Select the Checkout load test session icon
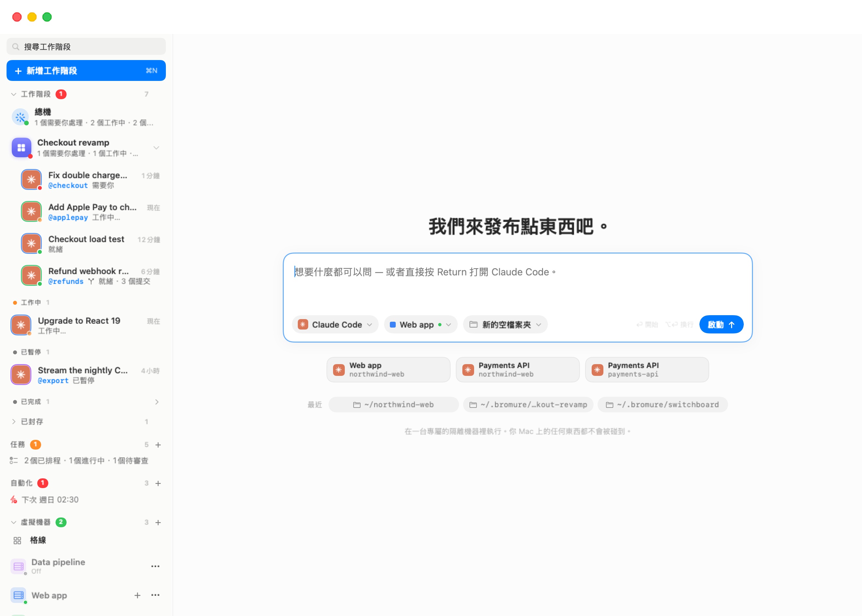 point(31,243)
